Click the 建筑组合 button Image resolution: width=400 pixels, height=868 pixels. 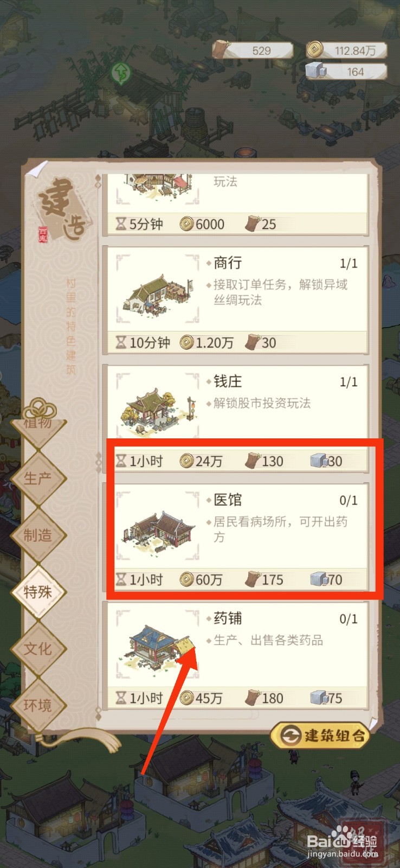pos(320,736)
